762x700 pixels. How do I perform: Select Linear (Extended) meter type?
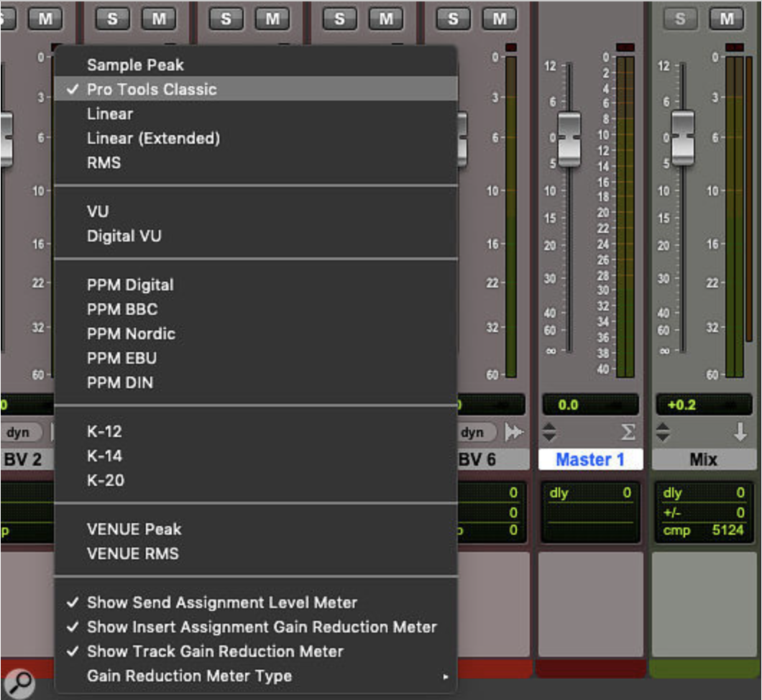pyautogui.click(x=256, y=138)
